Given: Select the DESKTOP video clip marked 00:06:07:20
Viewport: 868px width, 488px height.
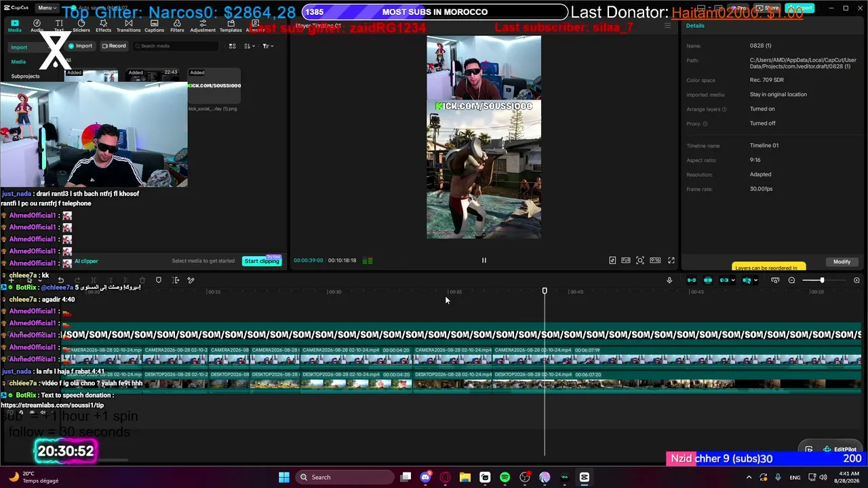Looking at the screenshot, I should tap(677, 382).
